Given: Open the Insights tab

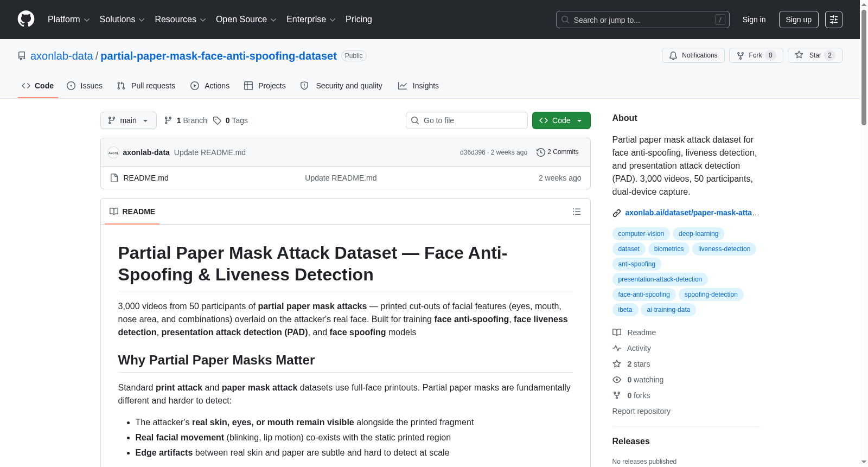Looking at the screenshot, I should pyautogui.click(x=418, y=86).
